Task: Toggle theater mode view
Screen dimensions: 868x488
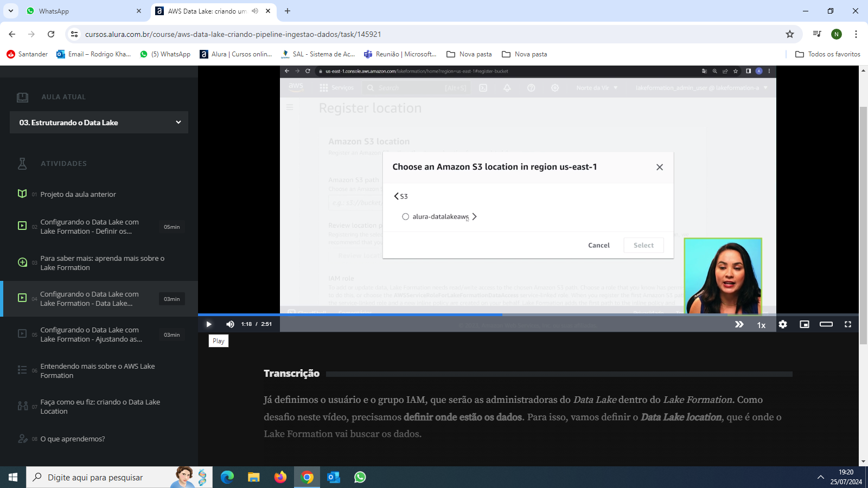Action: [826, 324]
